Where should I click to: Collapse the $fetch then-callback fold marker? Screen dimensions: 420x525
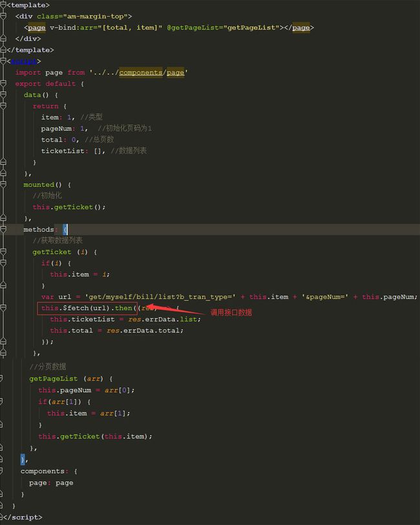pos(3,308)
